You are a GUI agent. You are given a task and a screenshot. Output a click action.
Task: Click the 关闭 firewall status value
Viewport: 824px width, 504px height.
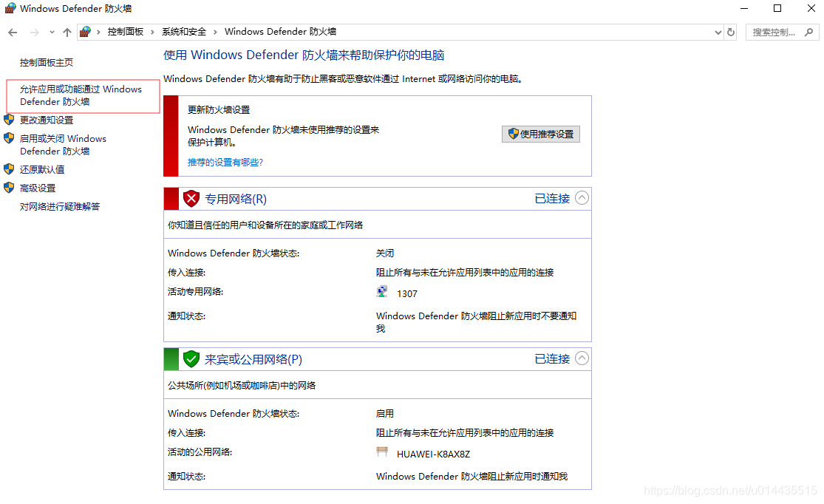pos(385,253)
